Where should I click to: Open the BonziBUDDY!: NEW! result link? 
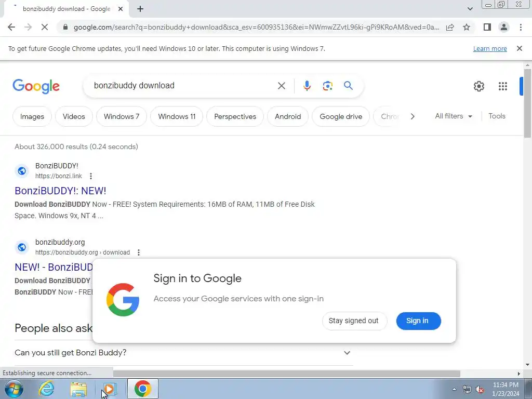[x=60, y=191]
